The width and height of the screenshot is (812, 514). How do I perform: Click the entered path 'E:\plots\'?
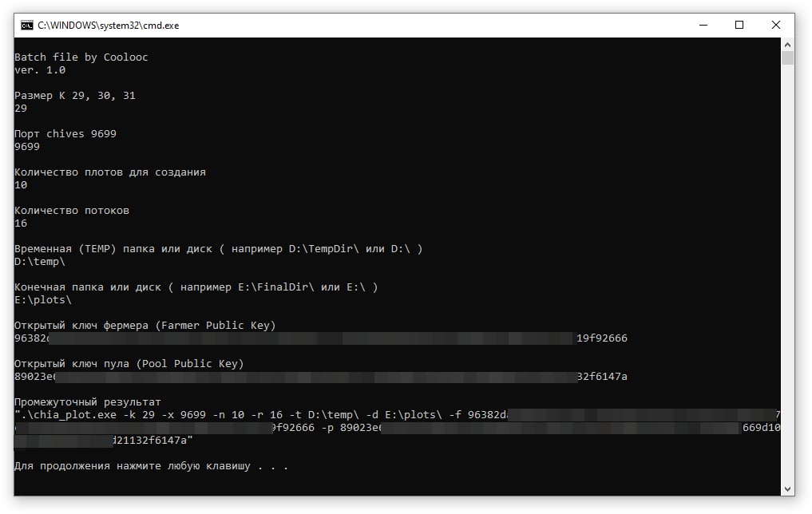(43, 300)
